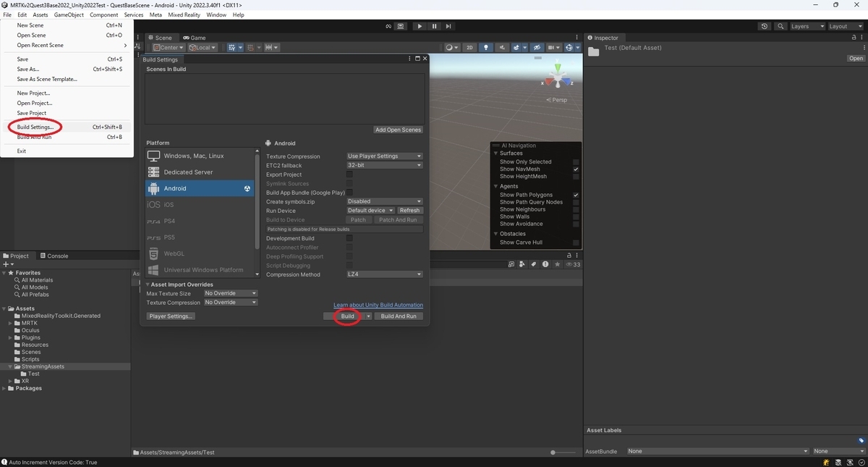Open the Undo History icon
This screenshot has height=467, width=868.
pos(765,26)
